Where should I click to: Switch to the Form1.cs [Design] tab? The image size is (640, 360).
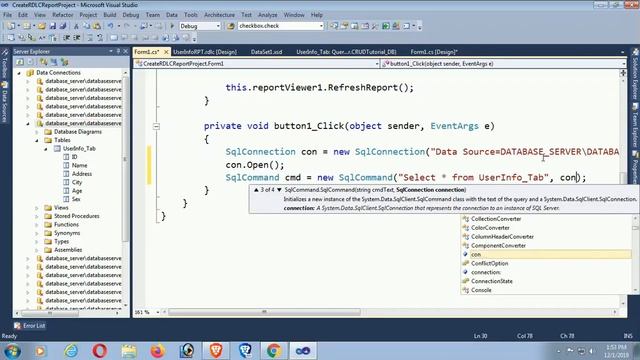click(x=434, y=52)
